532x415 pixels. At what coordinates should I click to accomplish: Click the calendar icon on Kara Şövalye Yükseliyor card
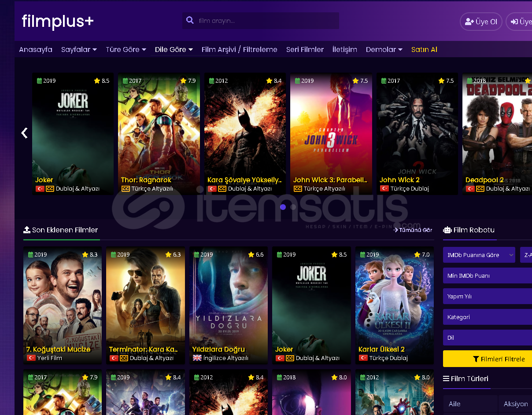(x=212, y=81)
